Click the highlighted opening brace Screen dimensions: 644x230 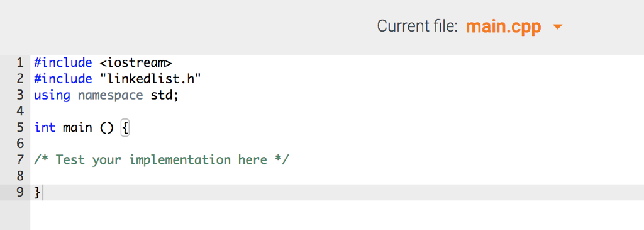[125, 128]
